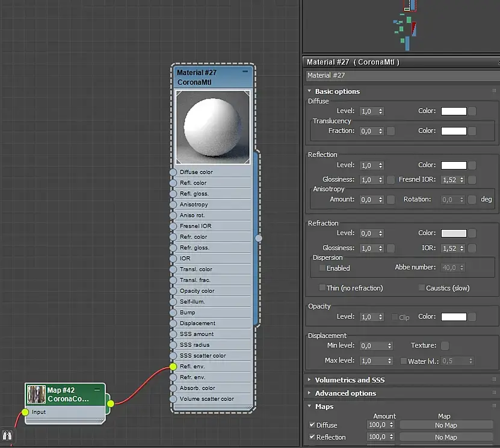500x448 pixels.
Task: Click the Aniso rot. input socket
Action: [x=173, y=215]
